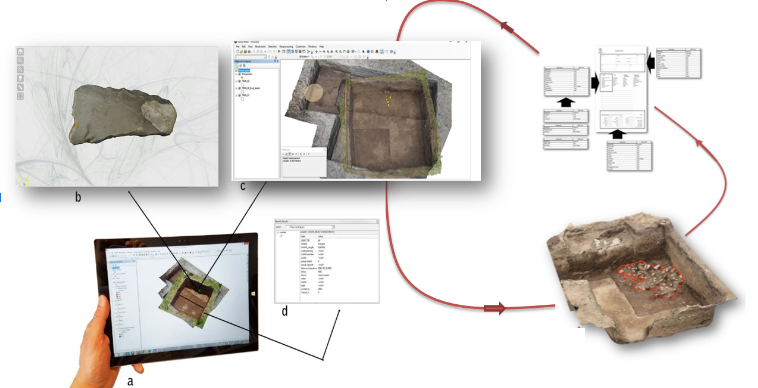This screenshot has height=388, width=758.
Task: Open the Selection menu in ArcScene window
Action: [x=272, y=46]
